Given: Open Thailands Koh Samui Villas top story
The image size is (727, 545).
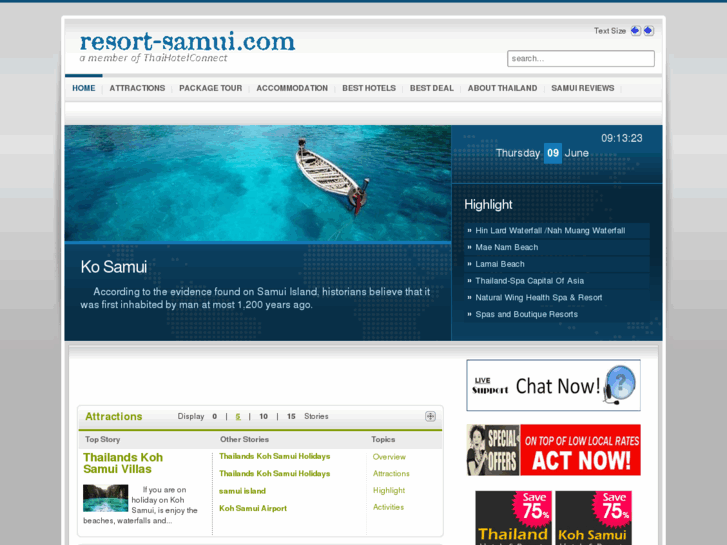Looking at the screenshot, I should (123, 463).
